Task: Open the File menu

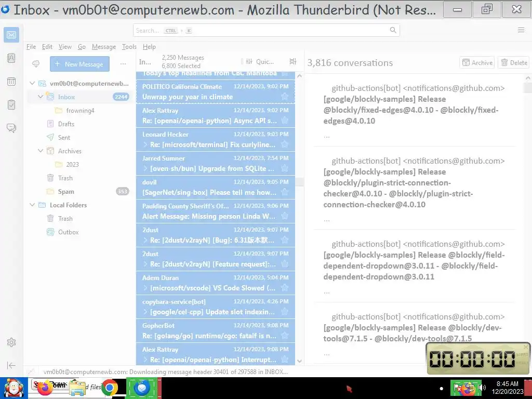Action: 31,47
